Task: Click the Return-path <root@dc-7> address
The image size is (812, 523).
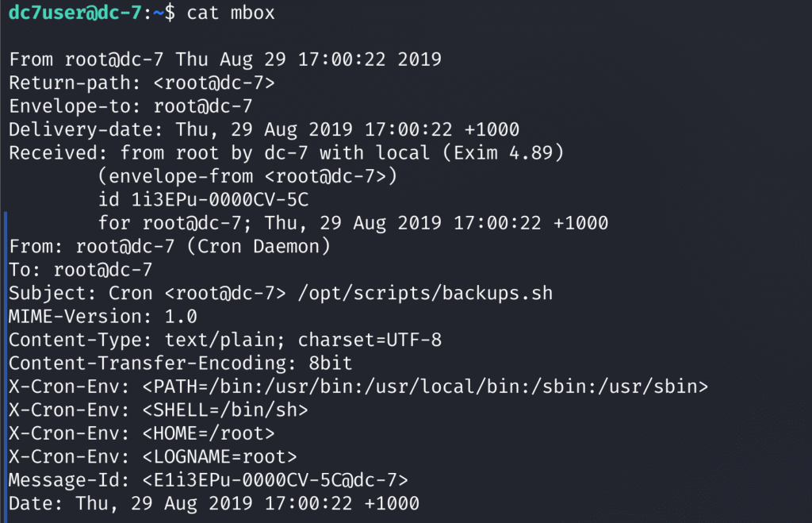Action: point(214,83)
